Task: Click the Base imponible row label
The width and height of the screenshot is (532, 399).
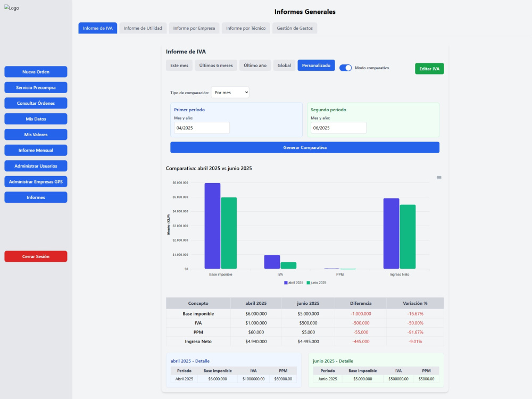Action: click(198, 313)
